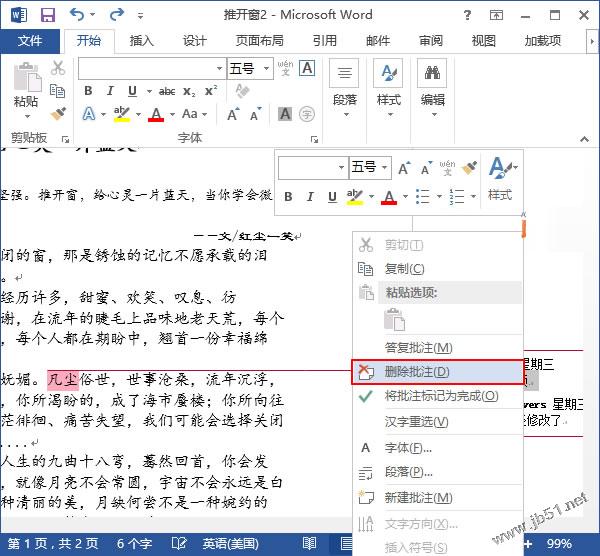Apply mini toolbar yellow highlight
Viewport: 600px width, 556px height.
[x=355, y=197]
